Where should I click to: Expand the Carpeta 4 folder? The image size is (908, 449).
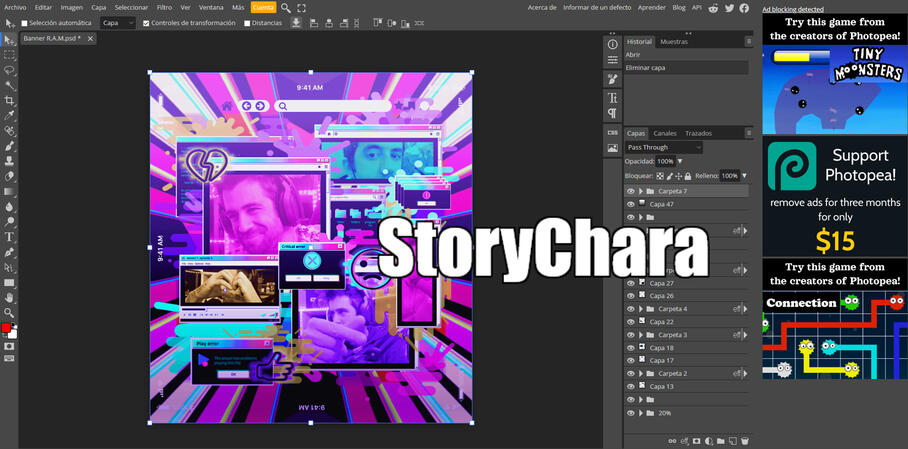[640, 309]
